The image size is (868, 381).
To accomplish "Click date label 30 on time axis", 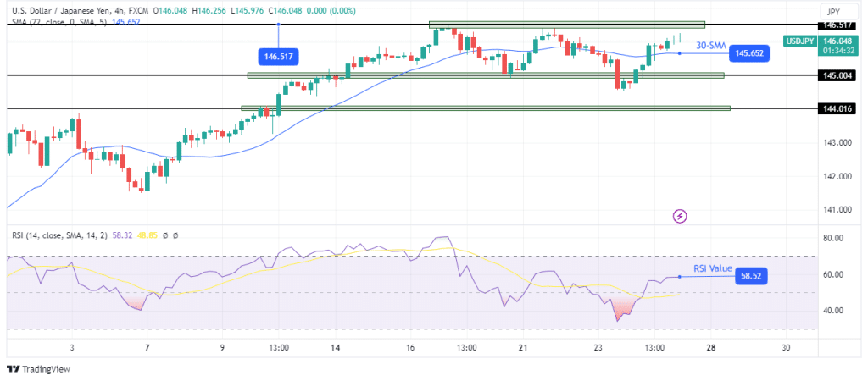I will point(786,348).
